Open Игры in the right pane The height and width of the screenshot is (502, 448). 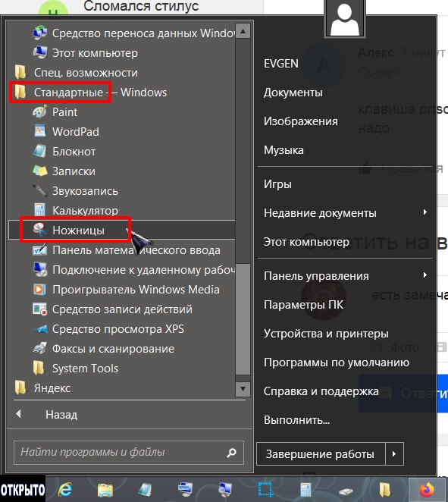(277, 184)
